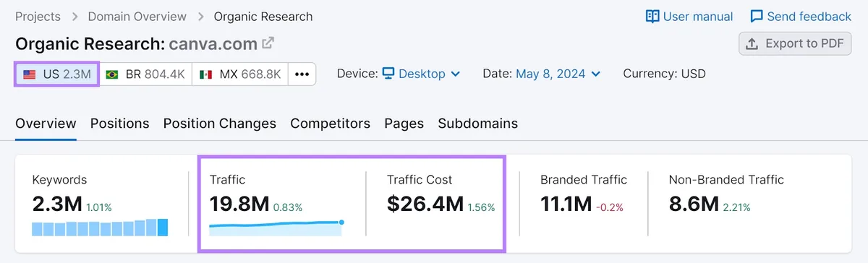Select the BR 804.4K database
Viewport: 868px width, 263px height.
pyautogui.click(x=145, y=74)
